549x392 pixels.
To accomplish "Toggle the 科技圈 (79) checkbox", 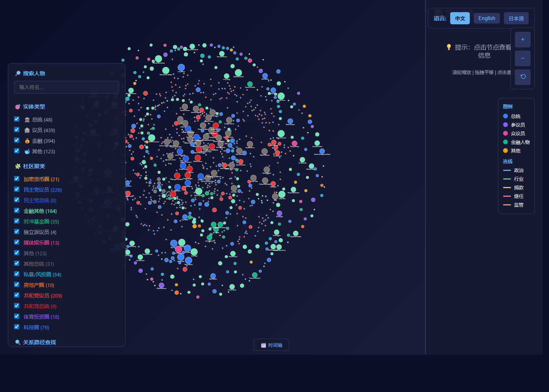I will (17, 327).
